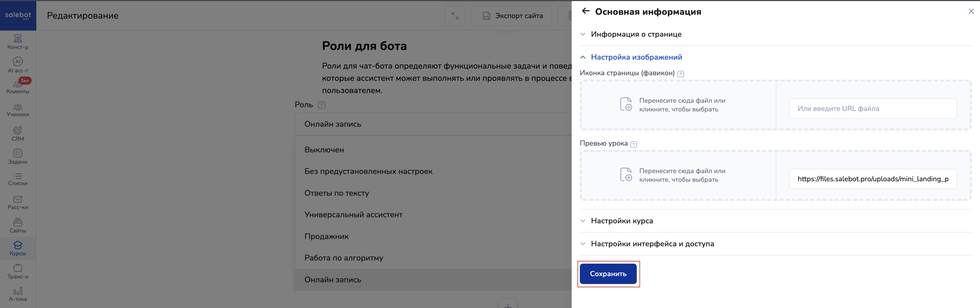Screen dimensions: 980x308
Task: Click help icon next to Роль label
Action: pyautogui.click(x=322, y=105)
